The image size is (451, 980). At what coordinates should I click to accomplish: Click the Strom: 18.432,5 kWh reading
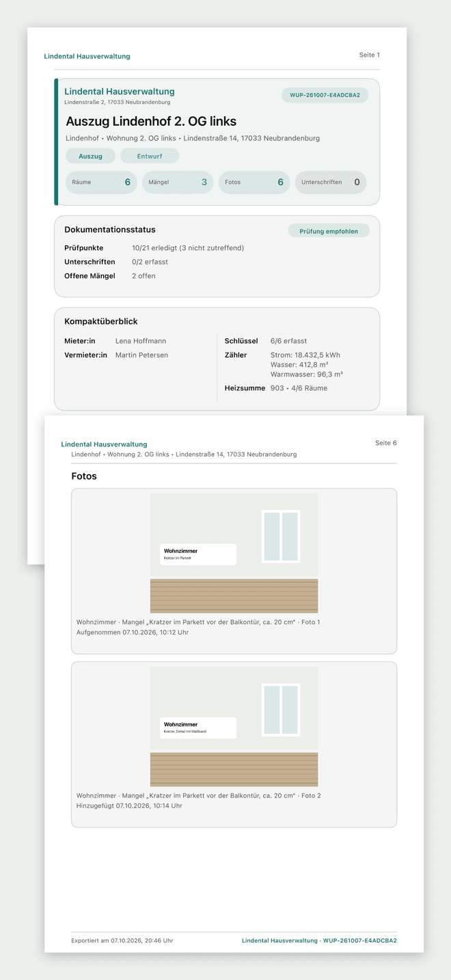[x=305, y=355]
